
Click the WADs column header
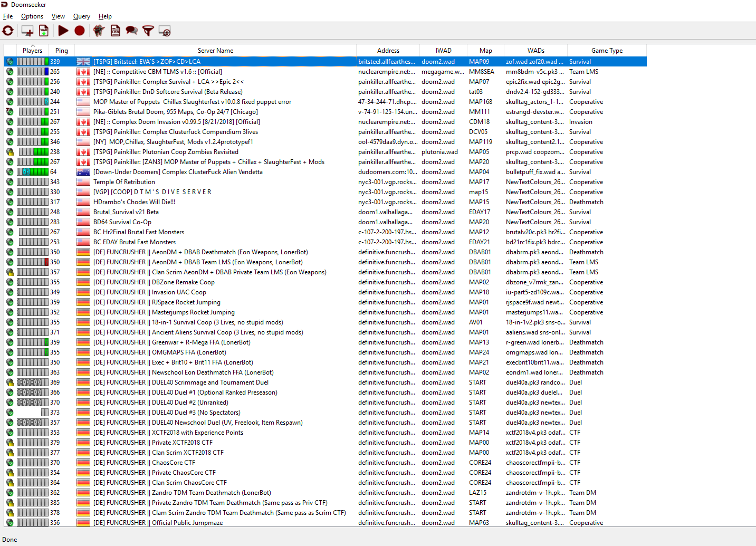pyautogui.click(x=536, y=51)
